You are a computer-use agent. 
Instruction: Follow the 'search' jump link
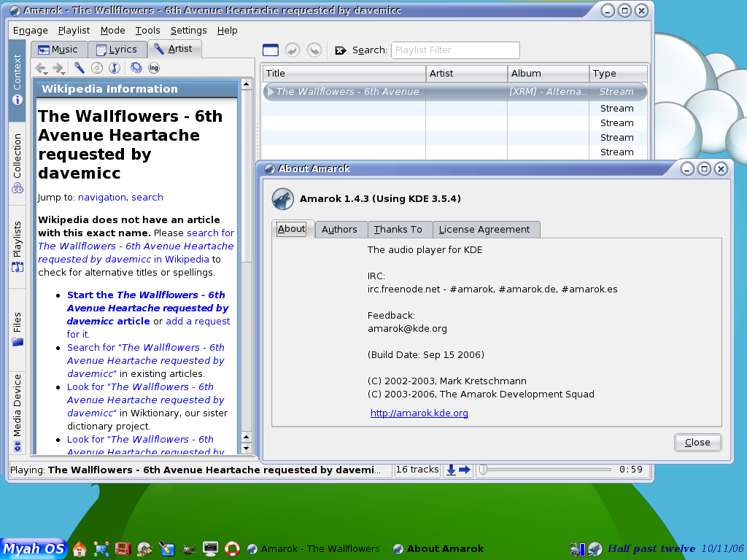pos(147,197)
